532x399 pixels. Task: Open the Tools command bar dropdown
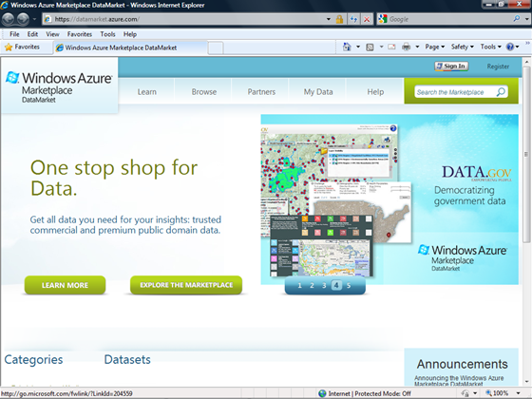[x=490, y=47]
